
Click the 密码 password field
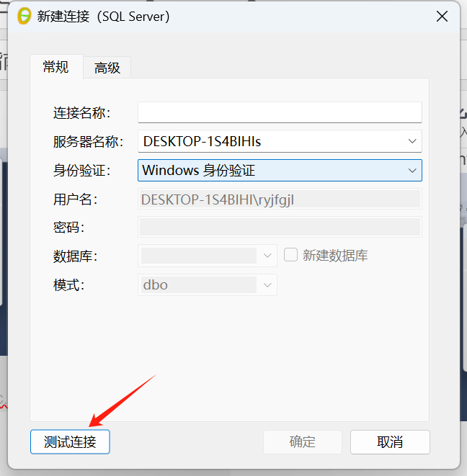point(280,227)
